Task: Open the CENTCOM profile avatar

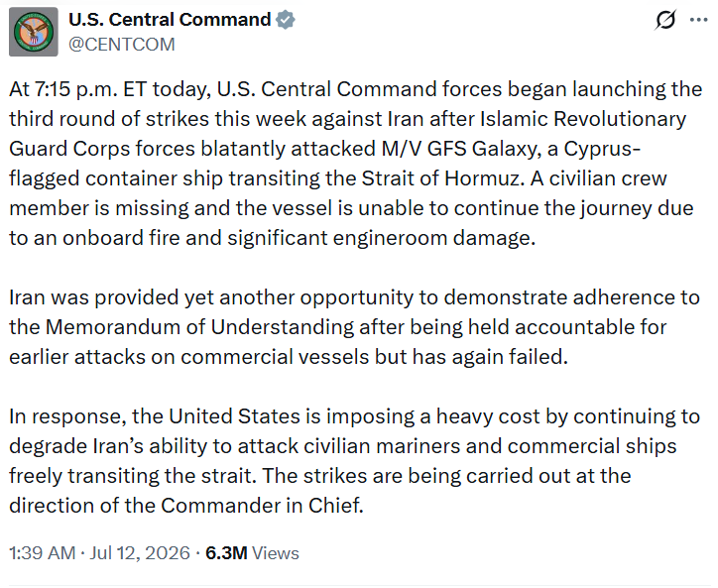Action: (34, 32)
